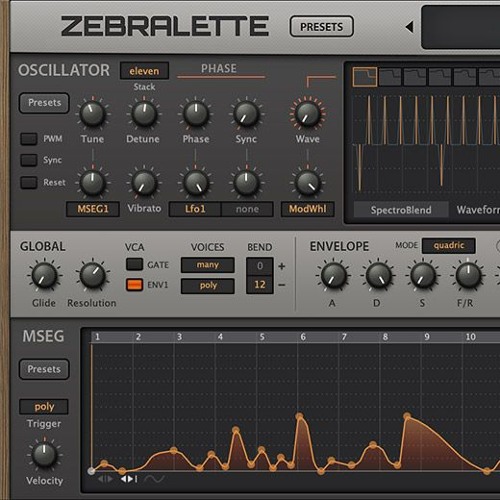Open the MSEG Presets menu

[44, 369]
